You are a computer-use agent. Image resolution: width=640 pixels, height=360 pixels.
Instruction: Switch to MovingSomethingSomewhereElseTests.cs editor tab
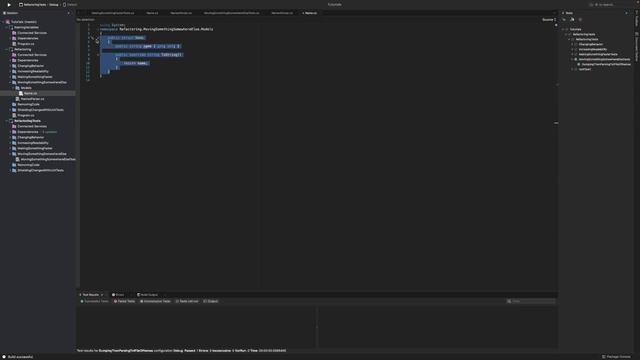point(231,13)
